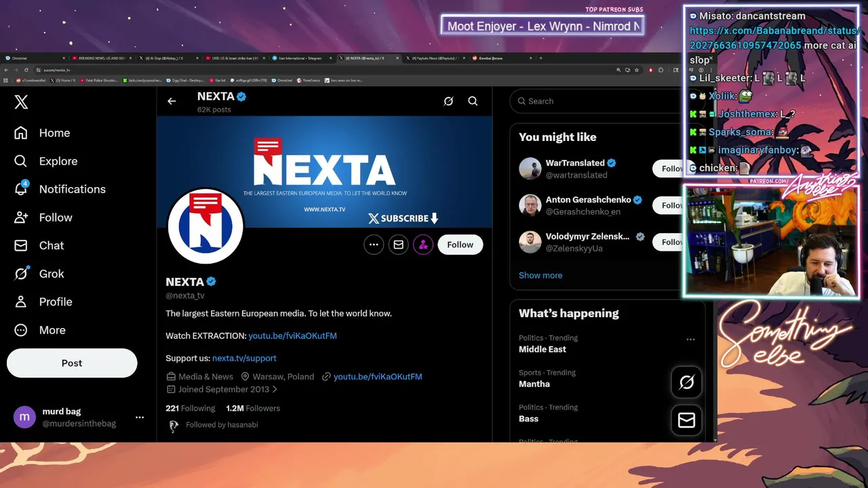Open the browser extensions puzzle icon
The width and height of the screenshot is (868, 488).
pyautogui.click(x=661, y=70)
